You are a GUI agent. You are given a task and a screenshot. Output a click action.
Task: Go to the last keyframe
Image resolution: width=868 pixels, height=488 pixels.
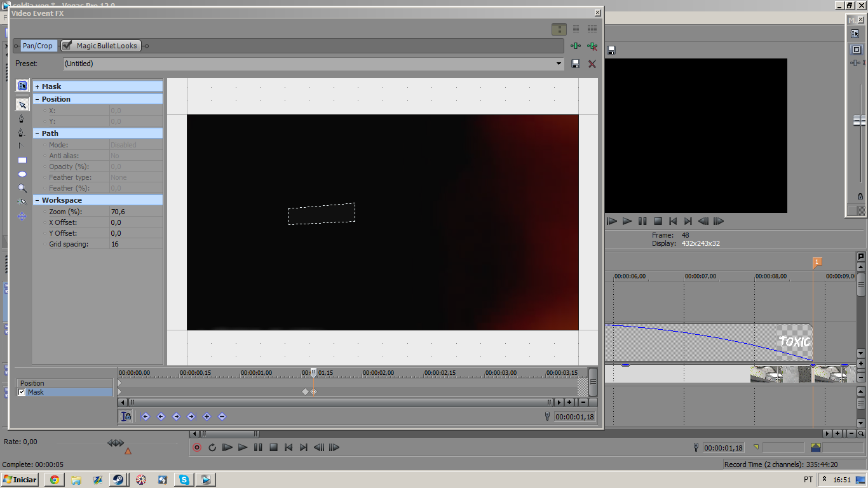click(191, 417)
